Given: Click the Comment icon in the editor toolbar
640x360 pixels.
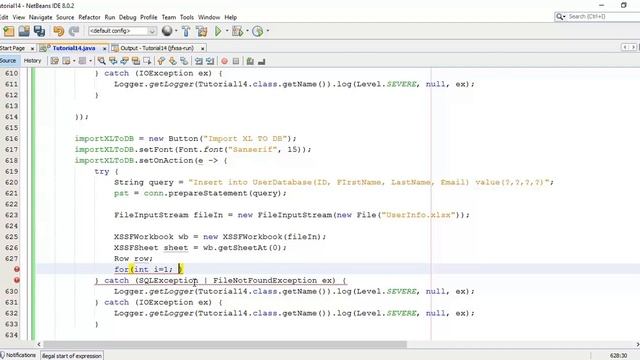Looking at the screenshot, I should pos(250,61).
